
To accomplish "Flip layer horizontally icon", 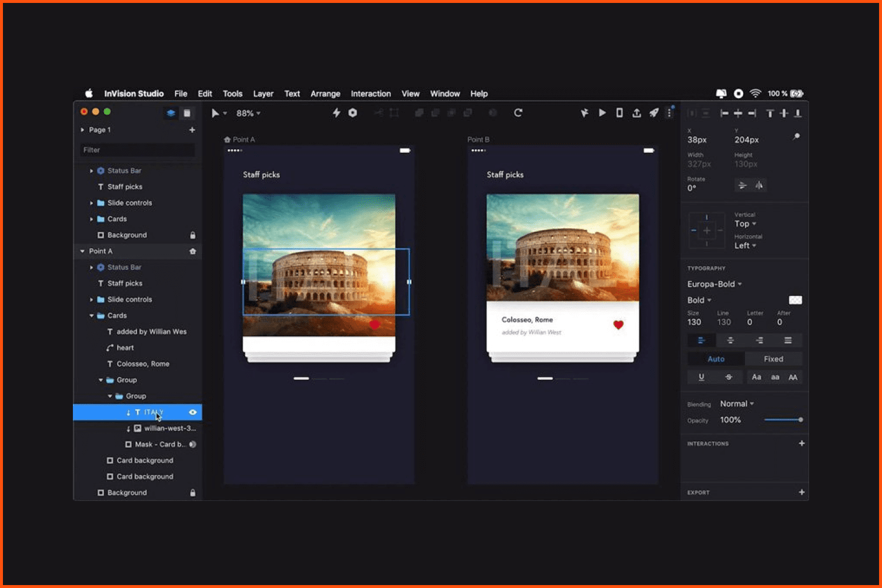I will [x=759, y=185].
